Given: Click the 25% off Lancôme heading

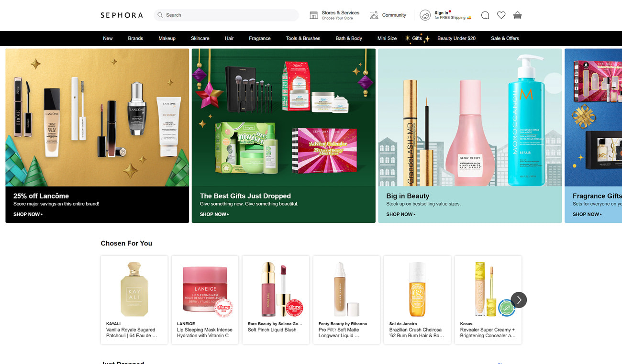Looking at the screenshot, I should click(41, 196).
